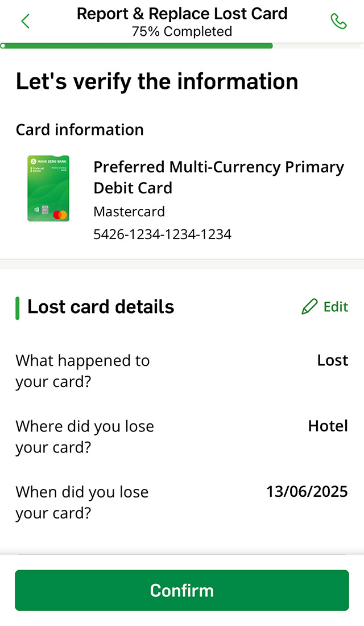Screen dimensions: 364x626
Task: Tap the contactless symbol on the card
Action: [36, 209]
